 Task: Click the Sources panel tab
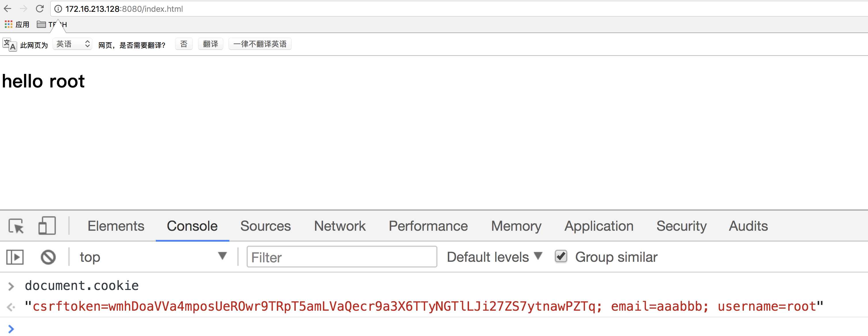(265, 226)
